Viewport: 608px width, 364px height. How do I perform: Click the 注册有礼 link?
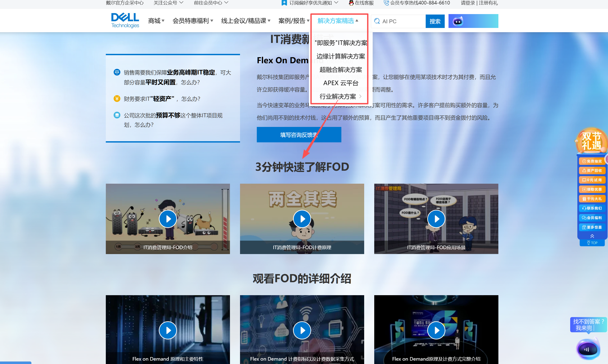(488, 3)
